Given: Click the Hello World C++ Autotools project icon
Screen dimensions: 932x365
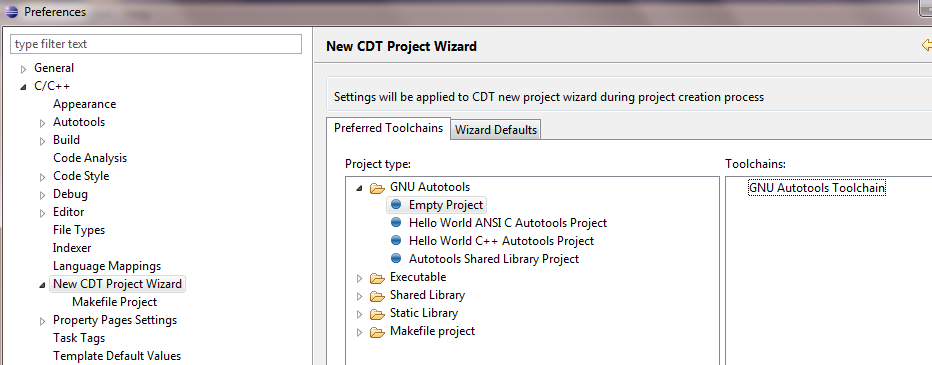Looking at the screenshot, I should (x=396, y=241).
